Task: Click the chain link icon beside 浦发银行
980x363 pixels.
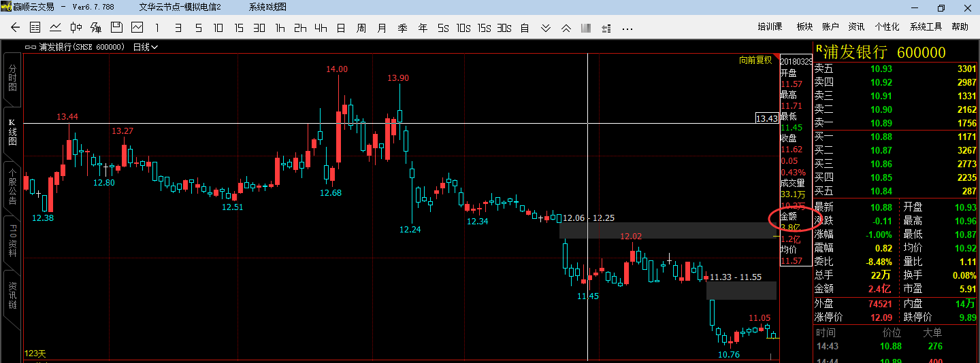Action: (x=31, y=48)
